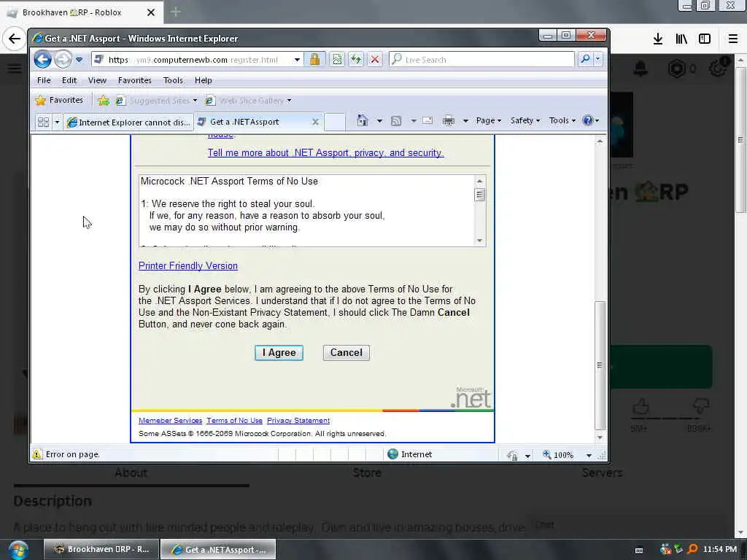Open the Page command menu
Screen dimensions: 747x560
point(488,120)
